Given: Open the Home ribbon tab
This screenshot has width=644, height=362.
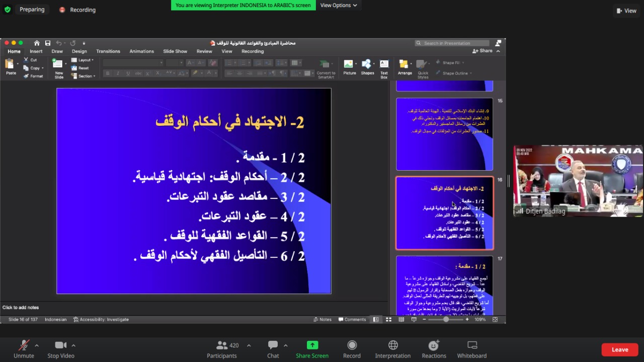Looking at the screenshot, I should click(14, 51).
